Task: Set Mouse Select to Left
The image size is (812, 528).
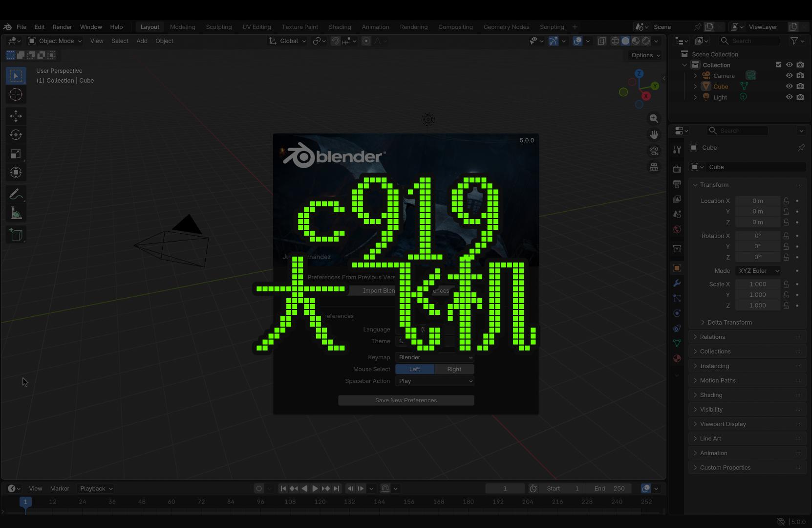Action: coord(414,369)
